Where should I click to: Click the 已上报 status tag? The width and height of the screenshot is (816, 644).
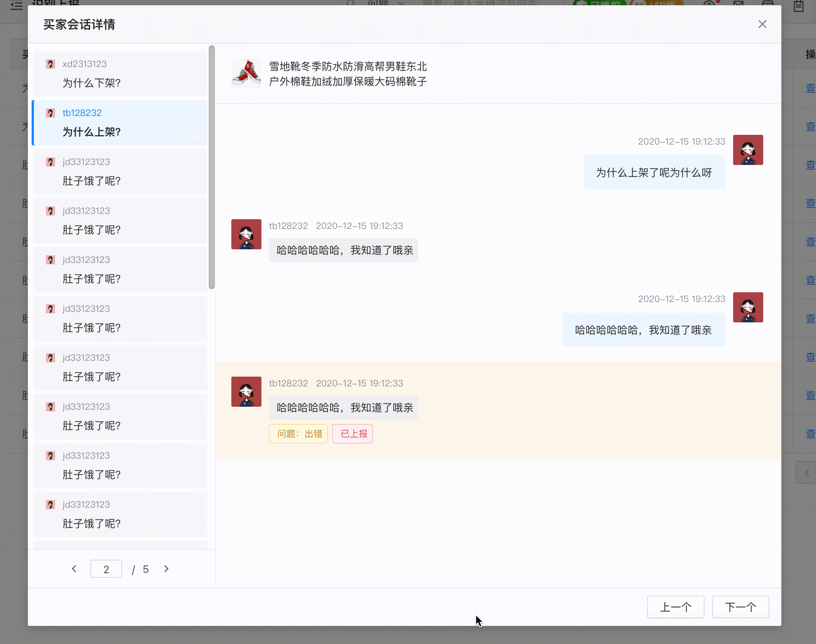tap(353, 433)
